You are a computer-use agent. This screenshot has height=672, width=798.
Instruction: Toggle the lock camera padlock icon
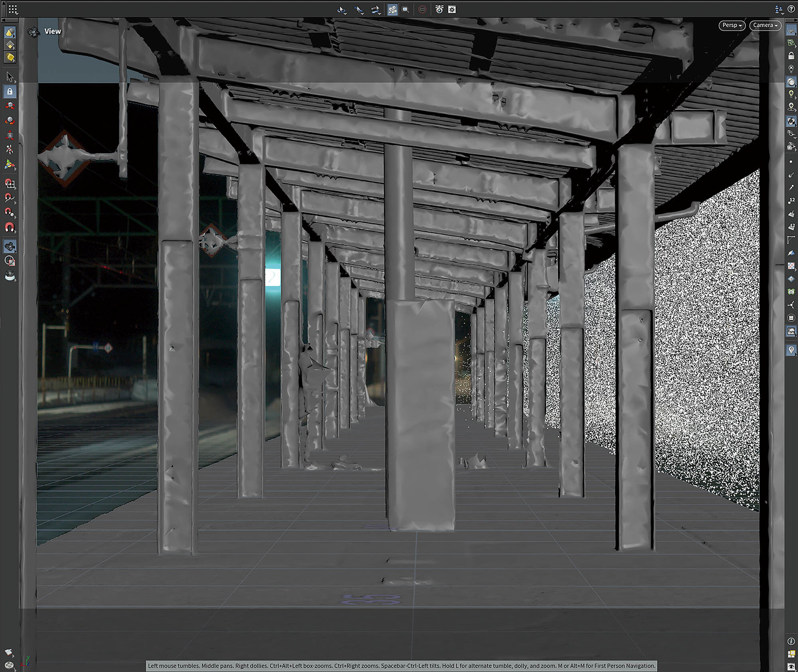pos(791,56)
